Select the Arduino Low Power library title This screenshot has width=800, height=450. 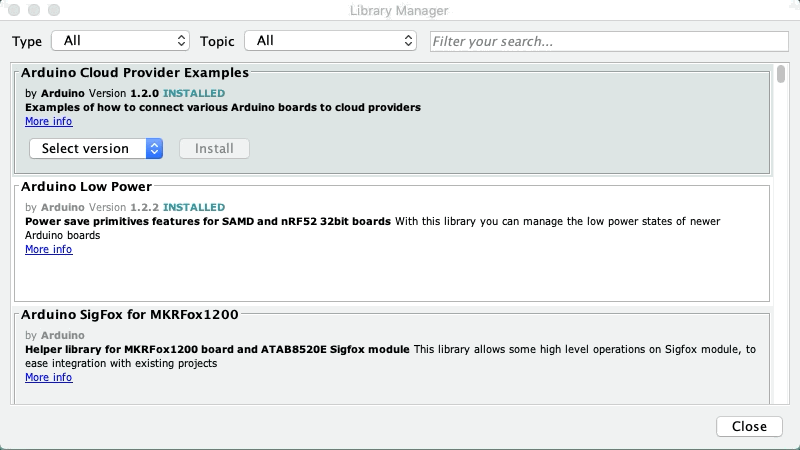[x=86, y=187]
